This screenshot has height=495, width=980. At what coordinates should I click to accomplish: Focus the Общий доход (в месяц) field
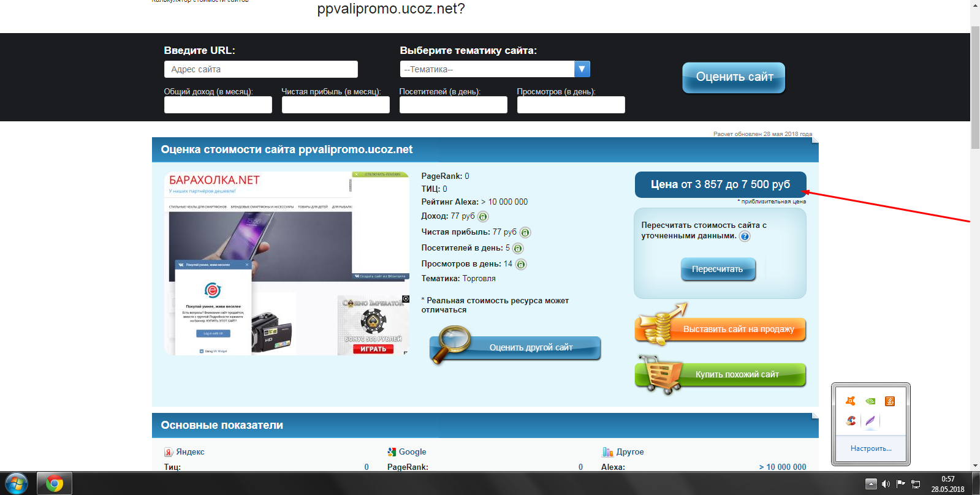218,105
